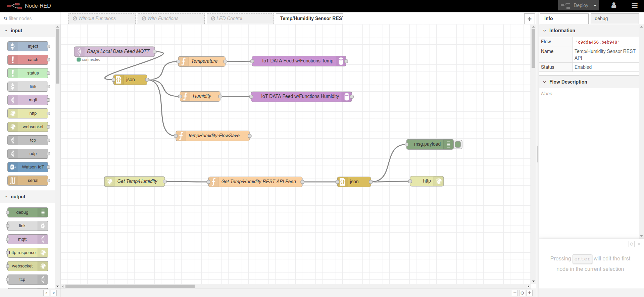Open the Deploy options dropdown arrow
Viewport: 644px width, 297px height.
595,5
